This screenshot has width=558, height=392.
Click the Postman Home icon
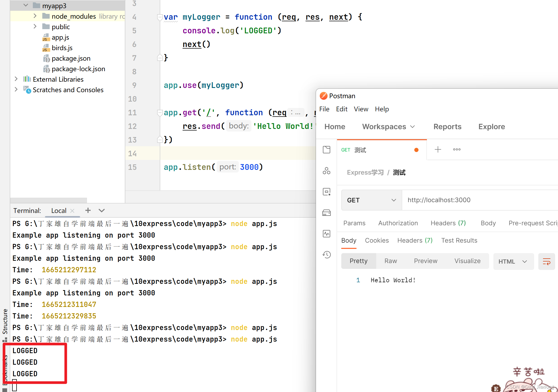pyautogui.click(x=335, y=126)
